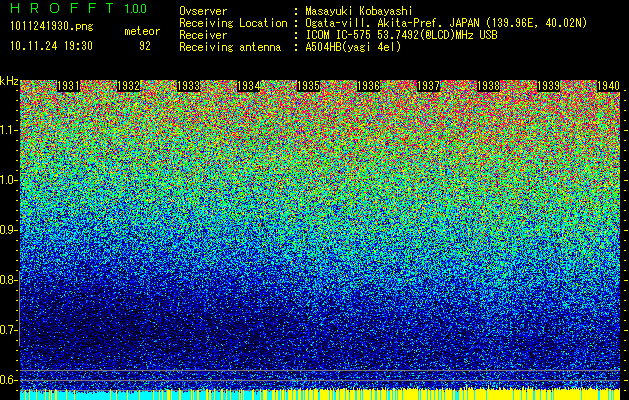
Task: Click the 0.8 frequency axis label
Action: 9,280
